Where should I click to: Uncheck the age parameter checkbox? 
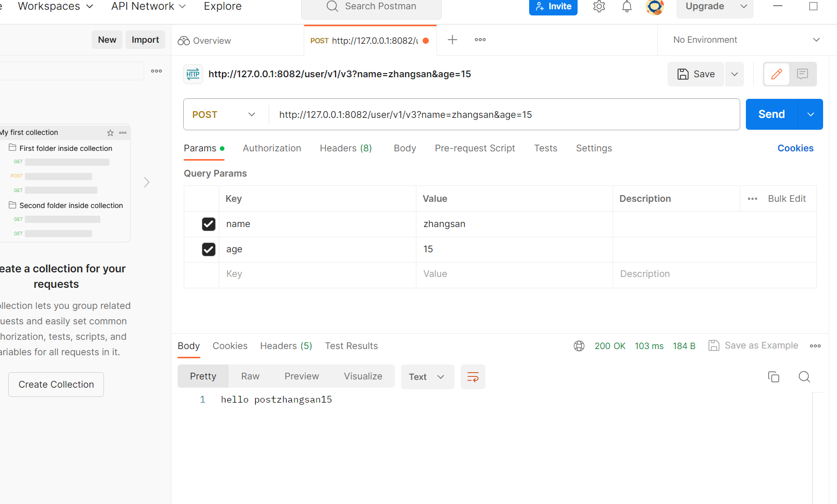[x=208, y=249]
